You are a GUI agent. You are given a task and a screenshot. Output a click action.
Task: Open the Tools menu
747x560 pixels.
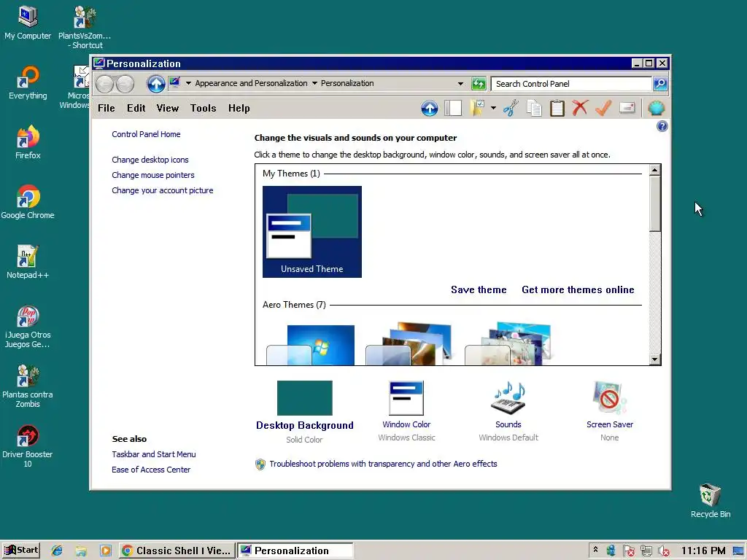tap(204, 108)
